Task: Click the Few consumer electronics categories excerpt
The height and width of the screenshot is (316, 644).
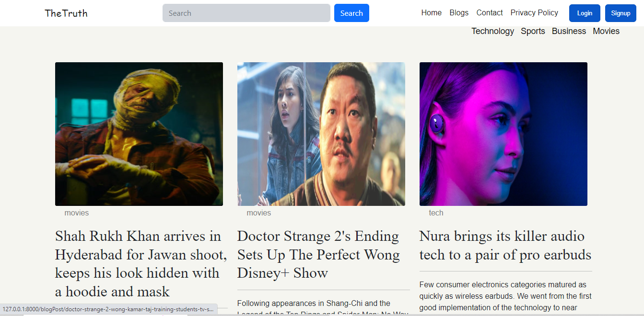Action: pos(505,296)
